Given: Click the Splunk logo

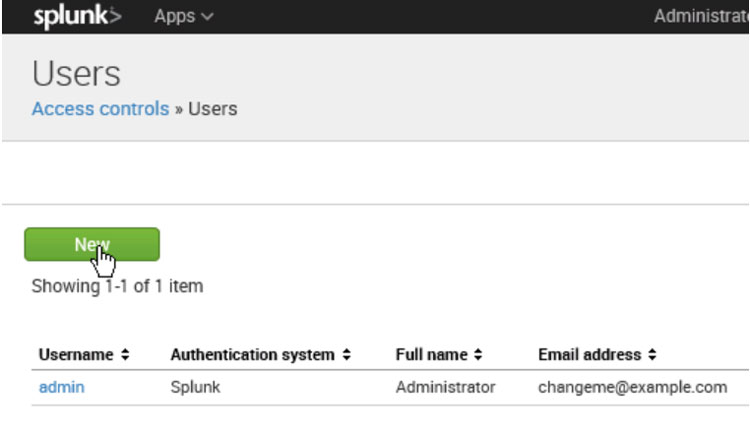Looking at the screenshot, I should (77, 17).
